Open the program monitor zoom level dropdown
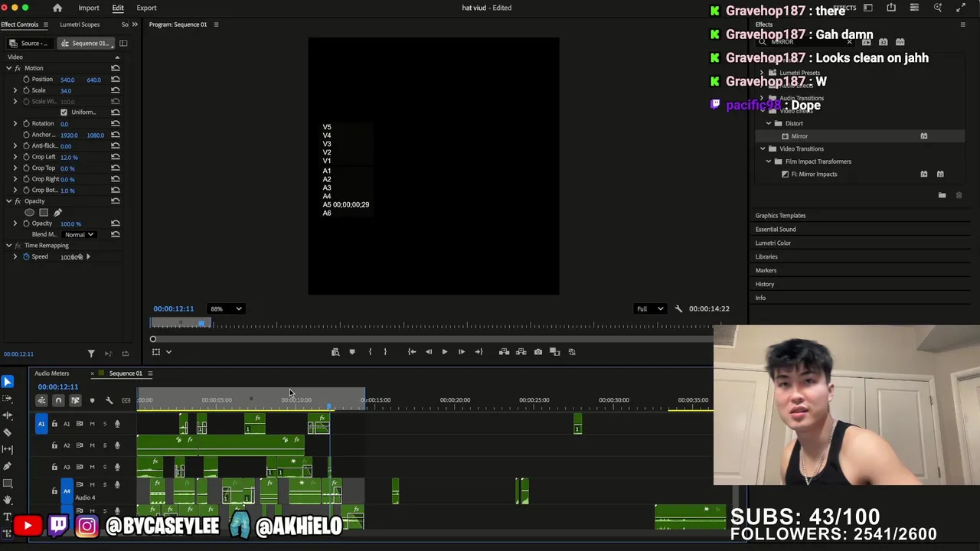 (226, 308)
